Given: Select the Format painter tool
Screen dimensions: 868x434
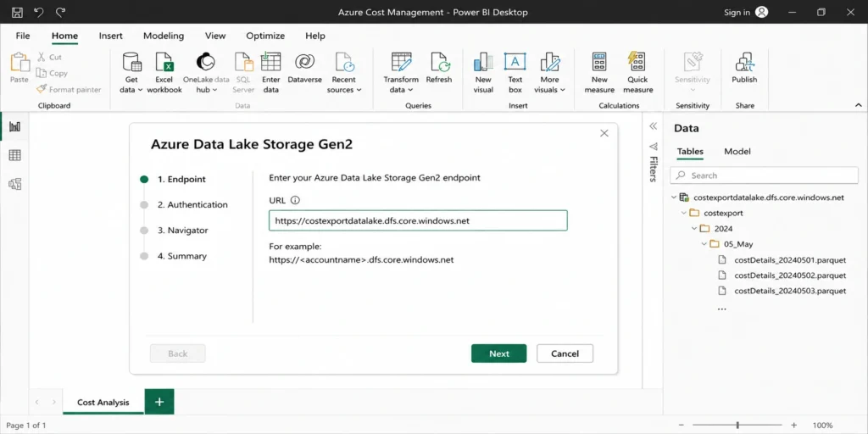Looking at the screenshot, I should point(70,89).
